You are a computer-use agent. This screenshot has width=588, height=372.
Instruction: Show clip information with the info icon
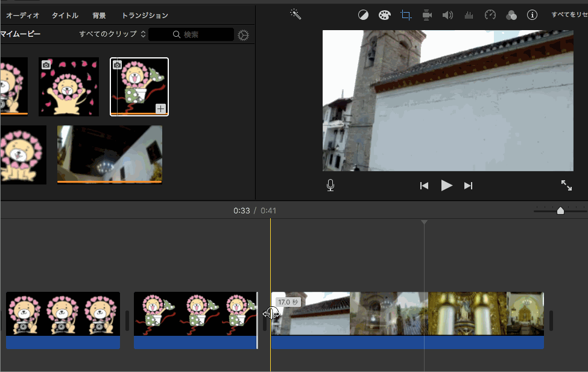tap(533, 15)
